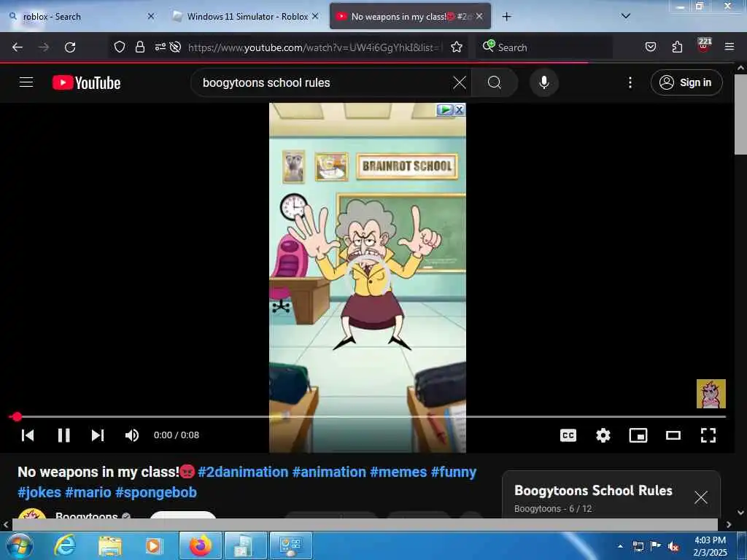Open AdChoices info icon on ad

pyautogui.click(x=445, y=110)
